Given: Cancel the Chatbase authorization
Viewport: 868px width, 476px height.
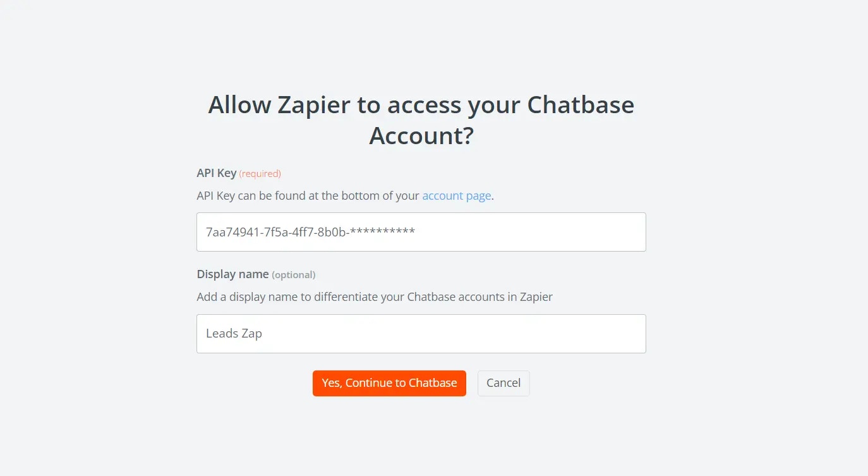Looking at the screenshot, I should coord(503,383).
